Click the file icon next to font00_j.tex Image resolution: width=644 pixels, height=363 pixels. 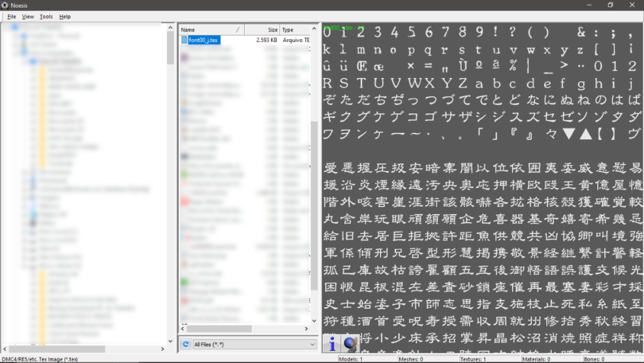(184, 40)
